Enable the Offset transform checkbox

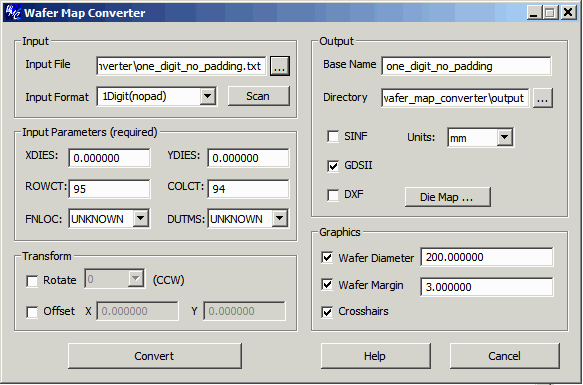pyautogui.click(x=32, y=312)
